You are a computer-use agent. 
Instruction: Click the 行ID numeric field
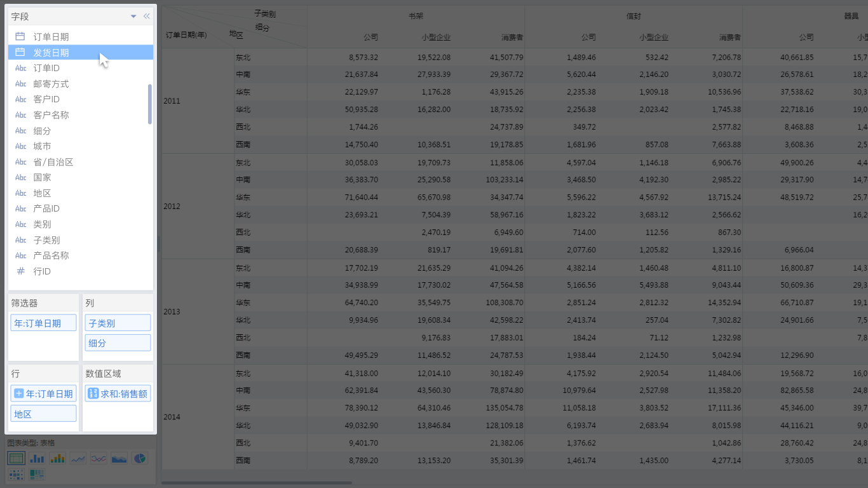(x=42, y=271)
